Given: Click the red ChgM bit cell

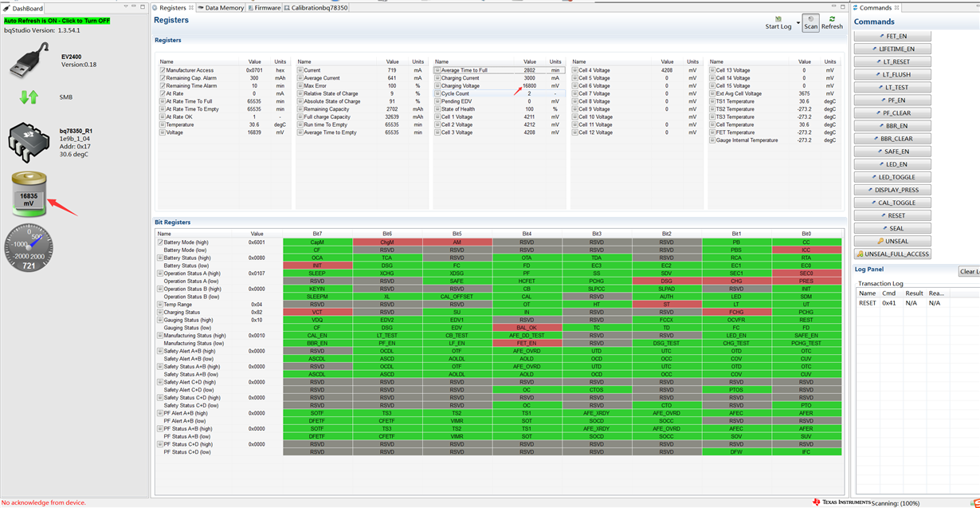Looking at the screenshot, I should [x=387, y=242].
